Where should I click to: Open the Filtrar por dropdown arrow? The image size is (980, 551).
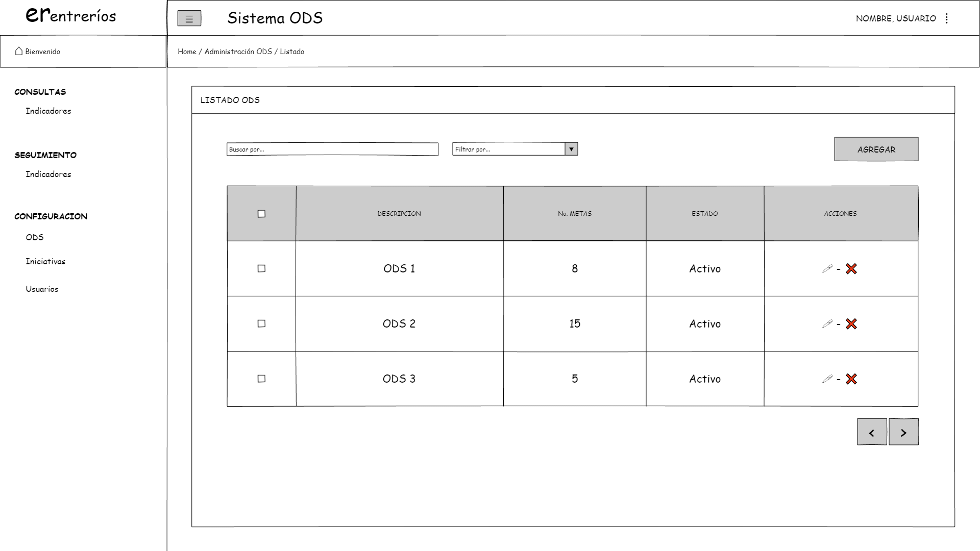pyautogui.click(x=571, y=149)
